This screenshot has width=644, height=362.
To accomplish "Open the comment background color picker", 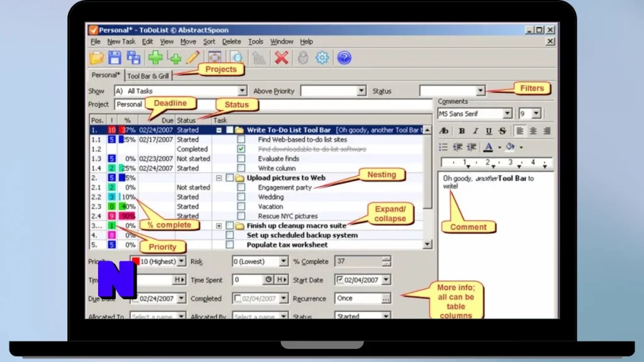I will pyautogui.click(x=510, y=146).
